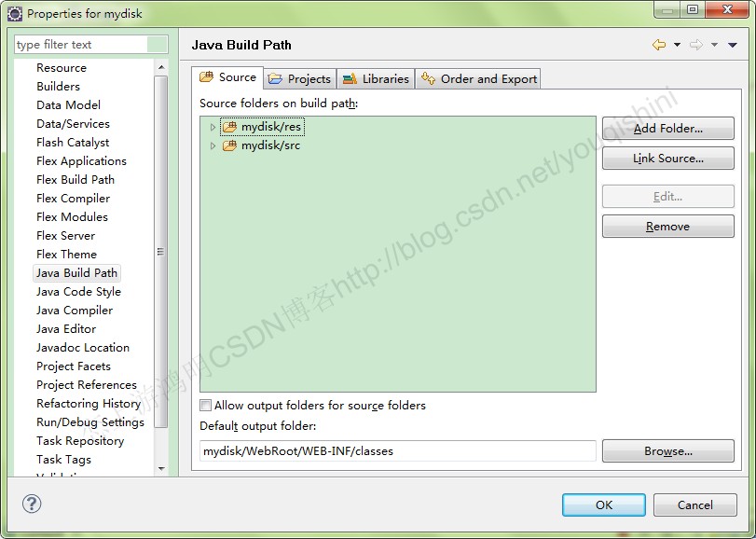Open Project Facets page
This screenshot has width=756, height=539.
pos(74,366)
